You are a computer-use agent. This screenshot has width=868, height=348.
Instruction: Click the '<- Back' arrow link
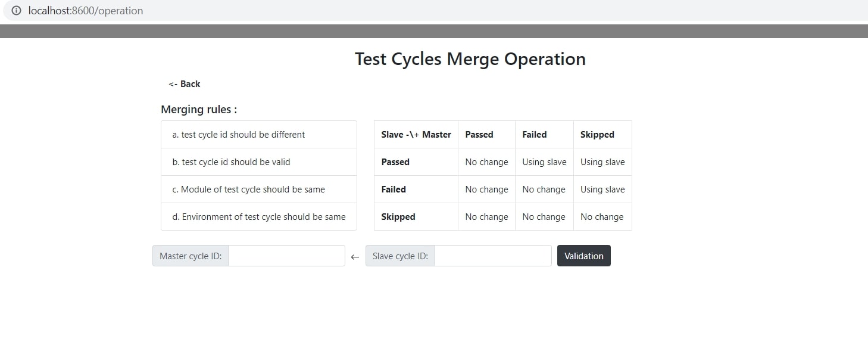click(x=184, y=84)
